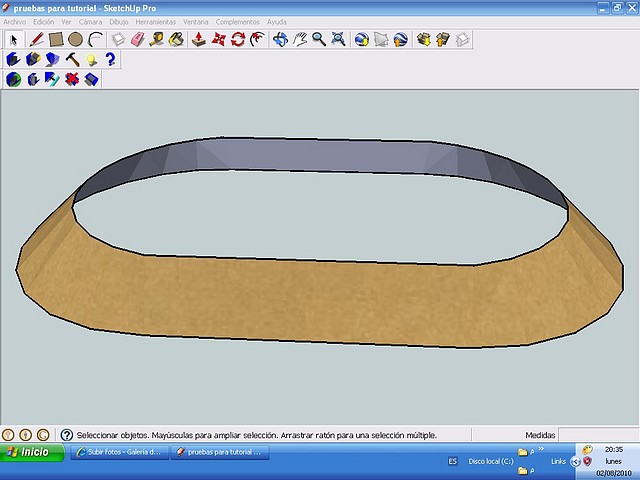
Task: Click the blue question mark help icon
Action: (111, 60)
